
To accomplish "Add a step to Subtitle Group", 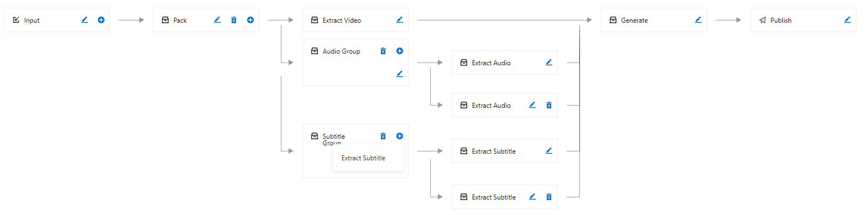I will 400,136.
